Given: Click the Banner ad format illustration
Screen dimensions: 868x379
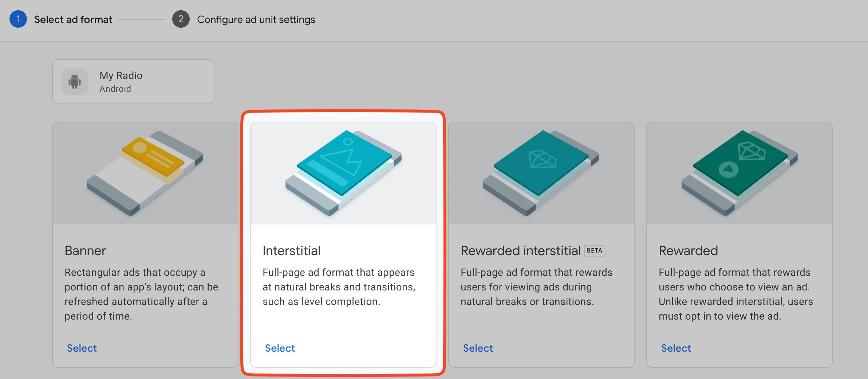Looking at the screenshot, I should (x=145, y=173).
